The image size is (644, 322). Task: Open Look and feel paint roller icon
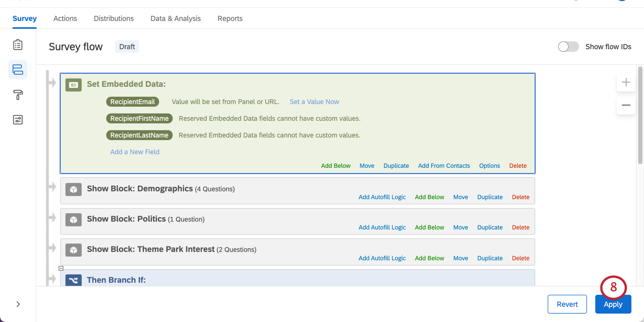[18, 95]
